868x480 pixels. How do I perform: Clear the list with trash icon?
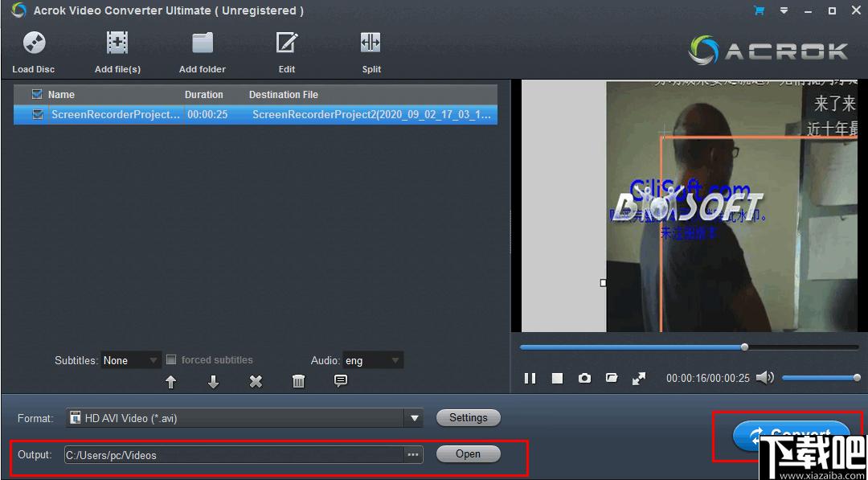click(x=298, y=381)
